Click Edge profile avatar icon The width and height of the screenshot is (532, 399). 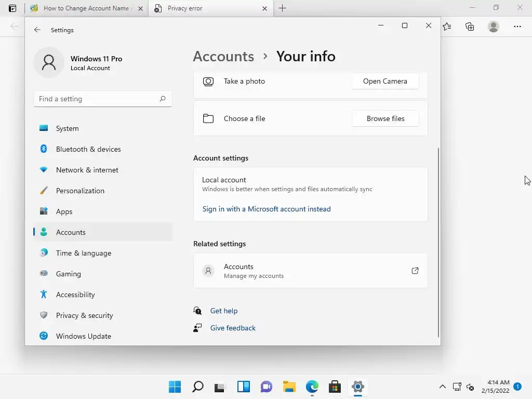(494, 26)
